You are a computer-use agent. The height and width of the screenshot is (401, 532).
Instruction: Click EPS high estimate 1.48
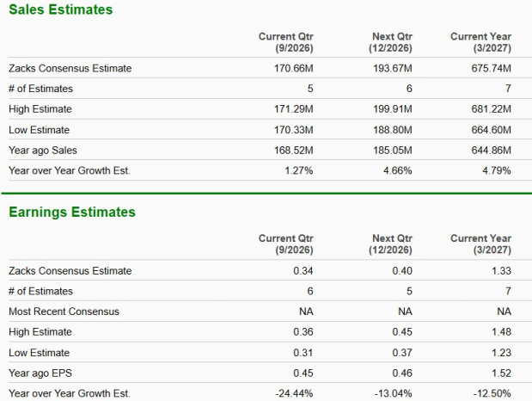point(501,331)
